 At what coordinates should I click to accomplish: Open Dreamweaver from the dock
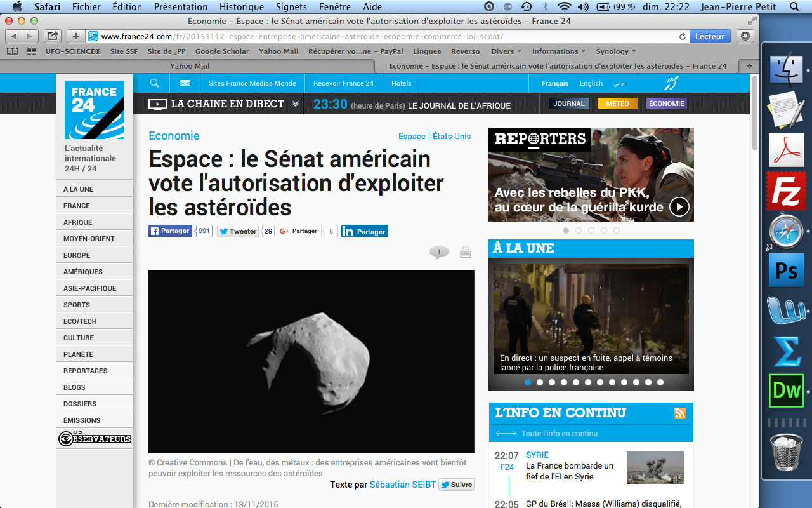(787, 389)
